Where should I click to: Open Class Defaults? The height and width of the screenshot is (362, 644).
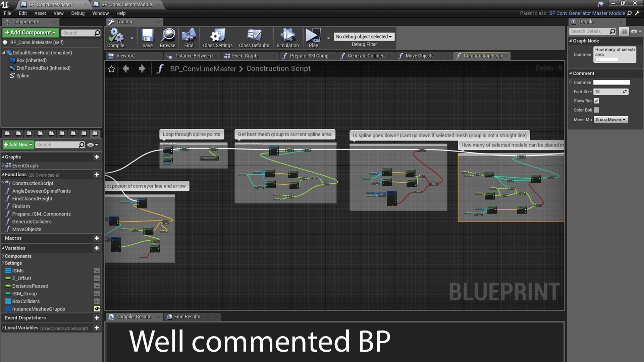(x=254, y=38)
